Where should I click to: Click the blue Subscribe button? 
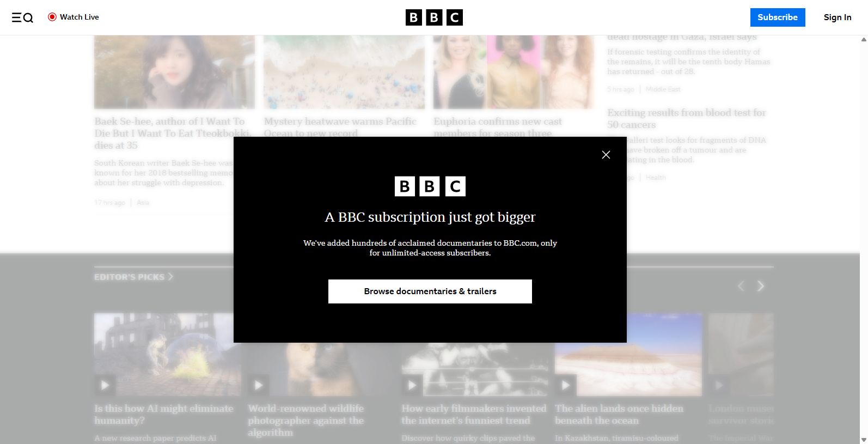[778, 17]
